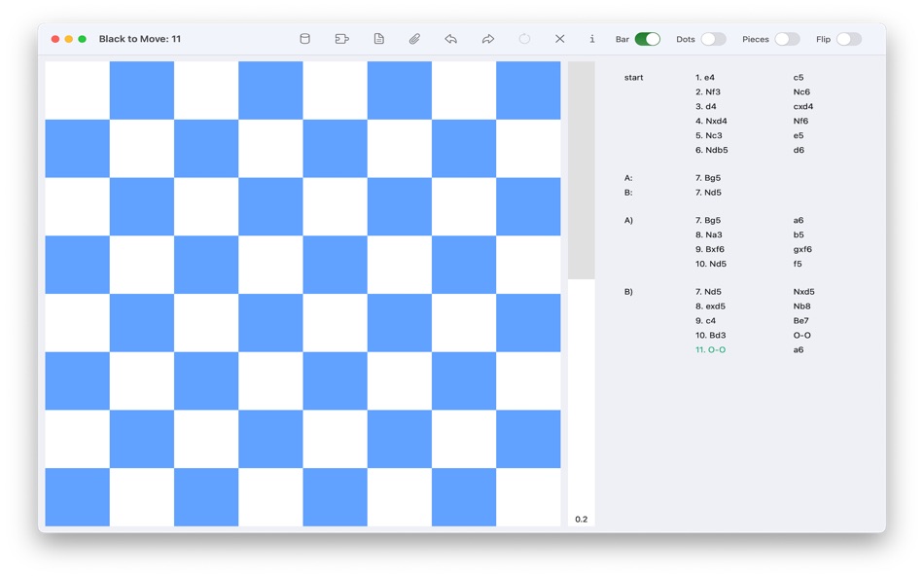Click move 1. e4 in the notation panel
The height and width of the screenshot is (578, 924).
tap(703, 77)
